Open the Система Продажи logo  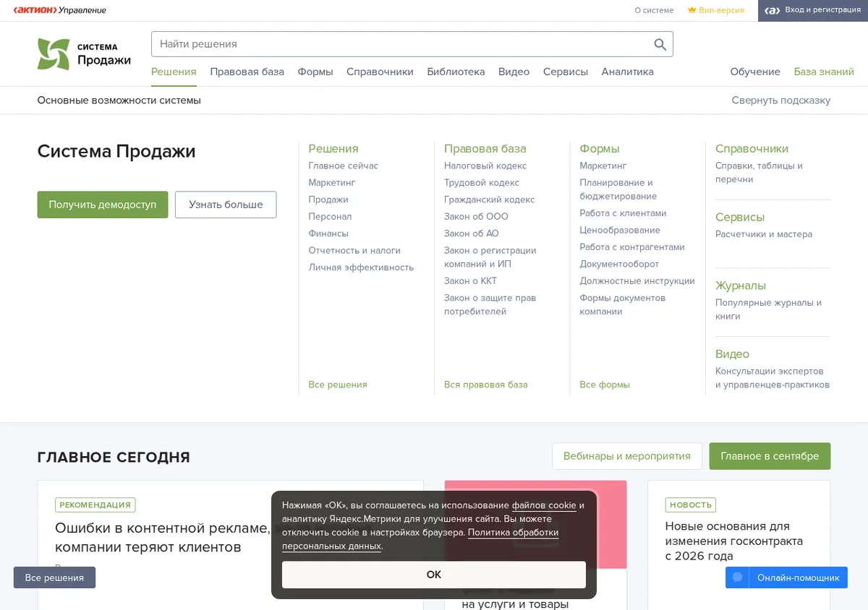point(84,54)
